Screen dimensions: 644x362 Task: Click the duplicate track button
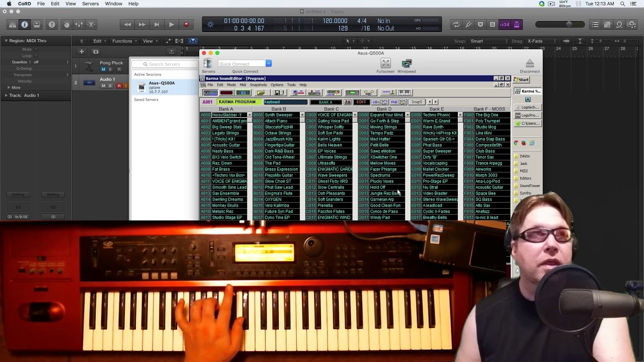(96, 51)
